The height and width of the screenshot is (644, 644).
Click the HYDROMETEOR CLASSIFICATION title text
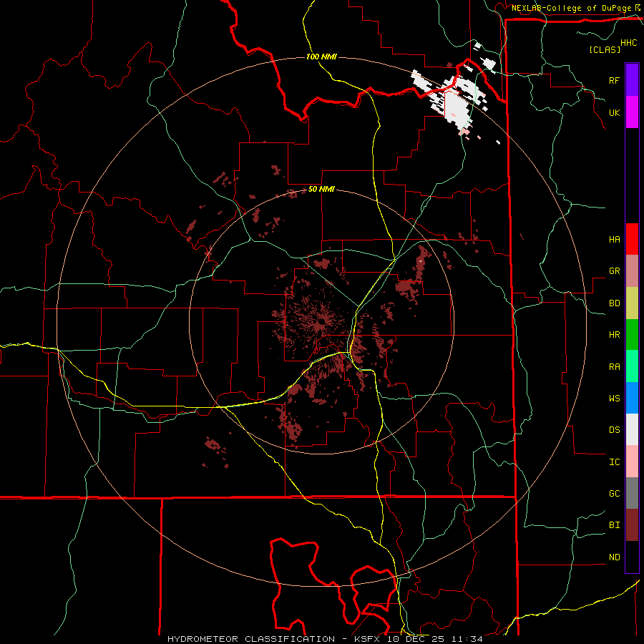[251, 639]
